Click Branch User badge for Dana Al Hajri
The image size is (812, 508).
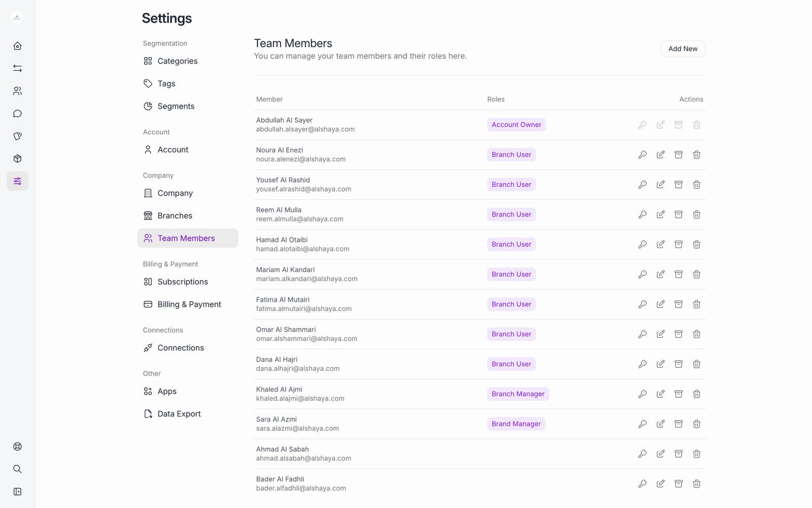point(512,364)
